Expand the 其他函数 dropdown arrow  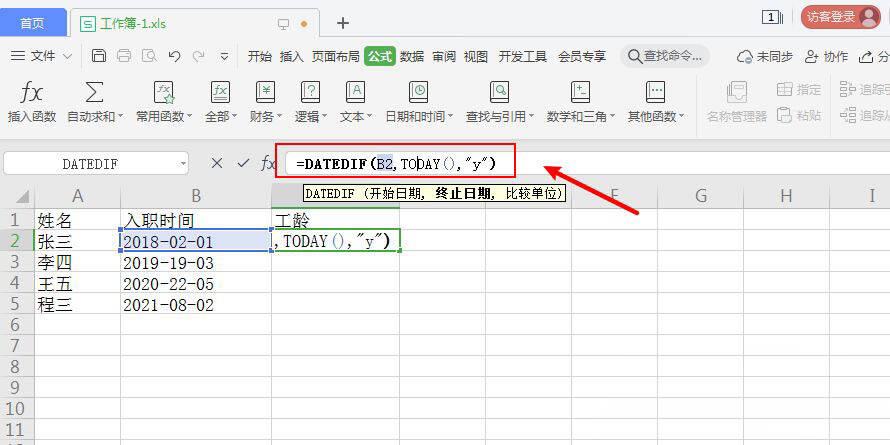681,117
